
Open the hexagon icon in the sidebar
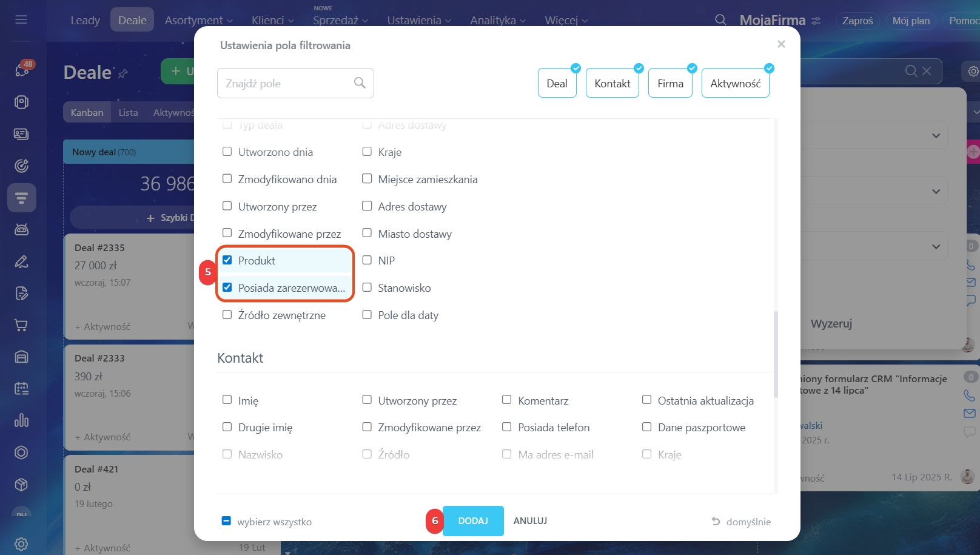click(x=21, y=452)
